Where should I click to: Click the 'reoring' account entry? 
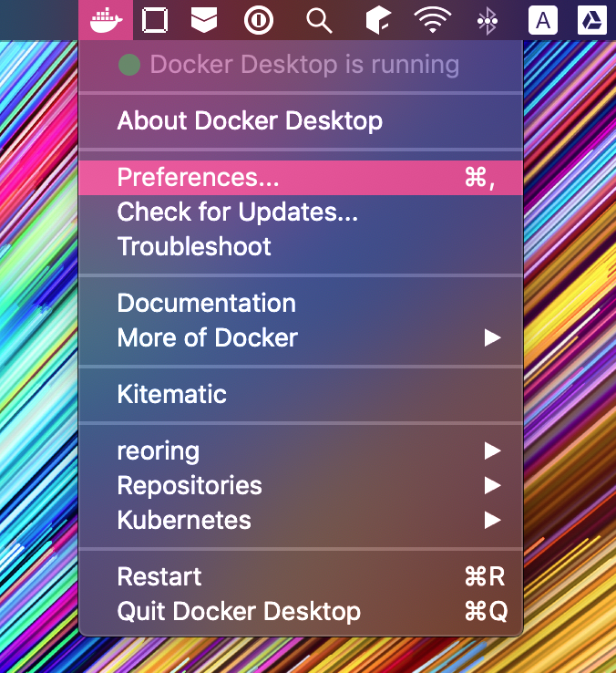[x=159, y=451]
